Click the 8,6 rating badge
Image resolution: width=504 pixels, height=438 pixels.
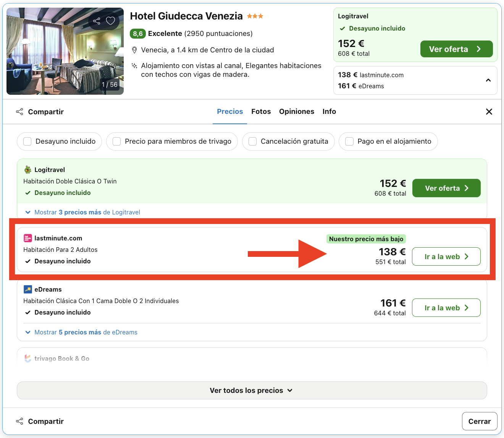[137, 34]
